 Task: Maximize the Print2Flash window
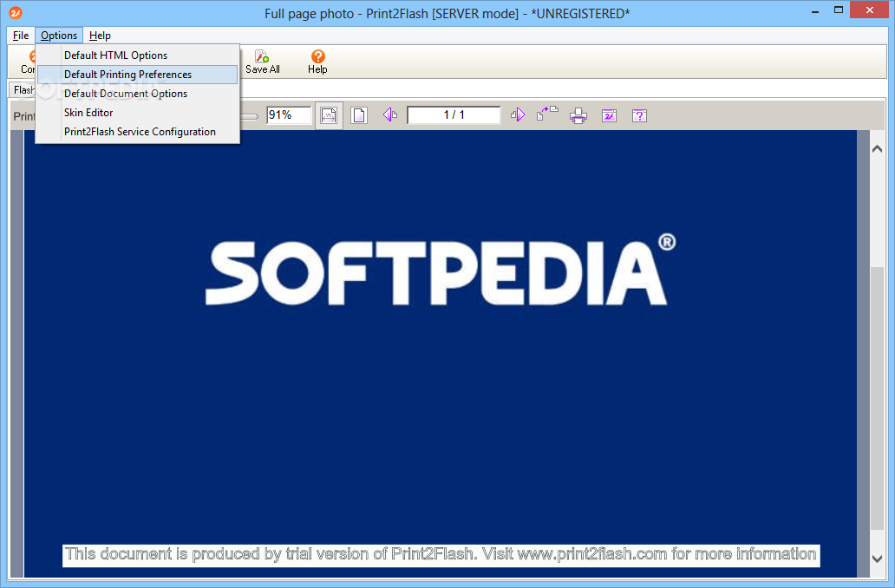pyautogui.click(x=839, y=10)
